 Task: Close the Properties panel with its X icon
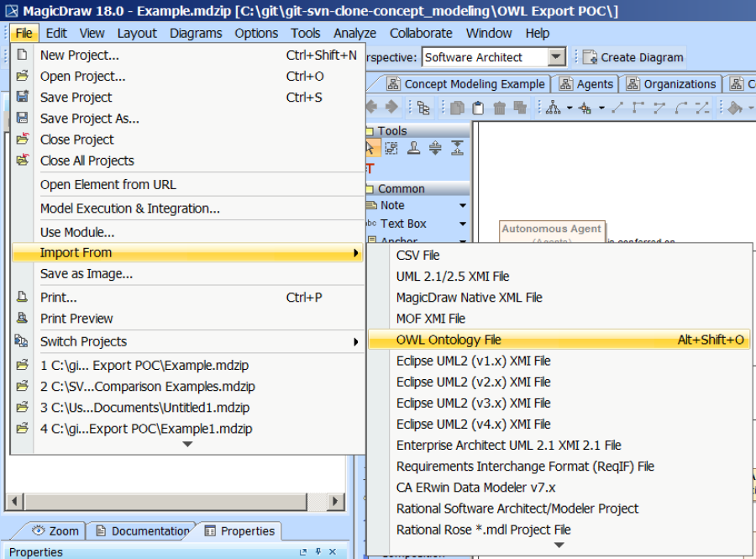coord(333,551)
